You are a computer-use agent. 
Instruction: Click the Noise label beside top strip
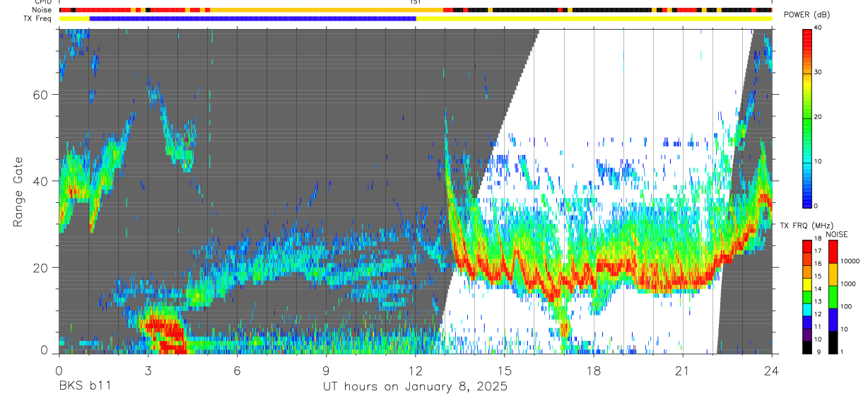pos(42,10)
